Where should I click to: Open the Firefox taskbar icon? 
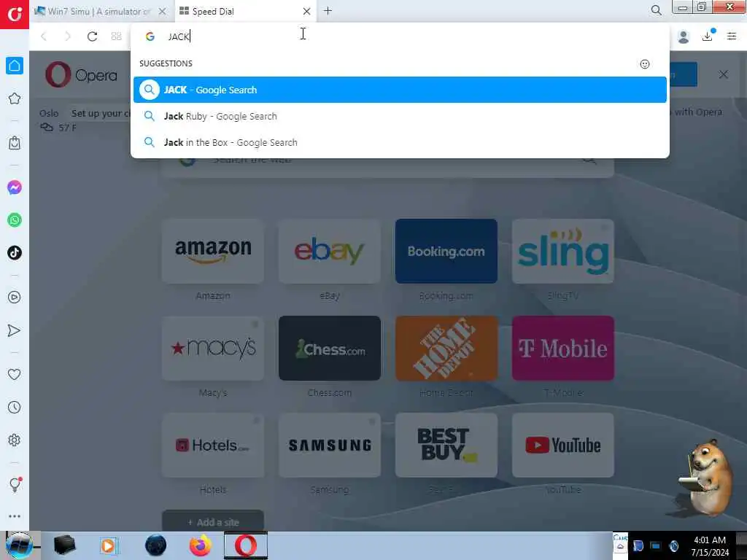click(x=201, y=545)
